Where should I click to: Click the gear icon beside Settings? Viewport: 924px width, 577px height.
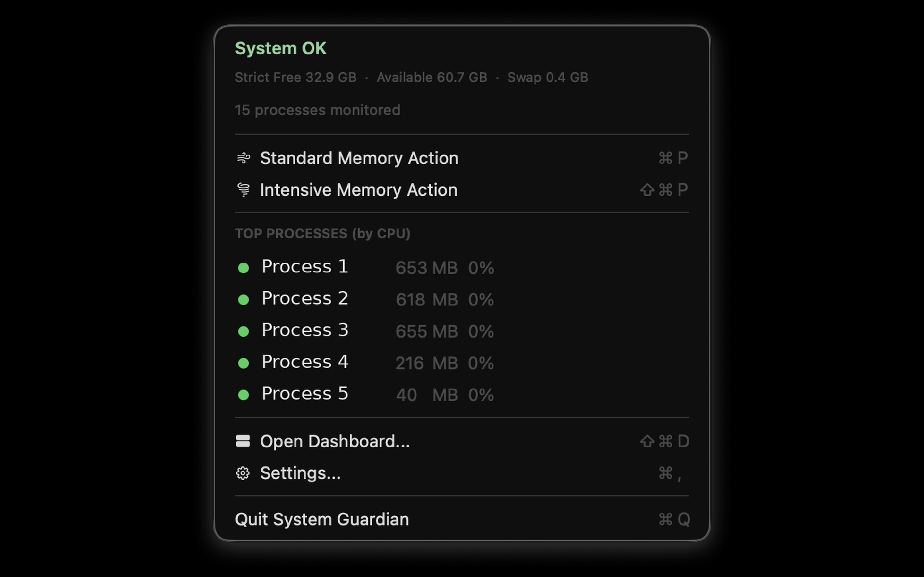pyautogui.click(x=243, y=473)
